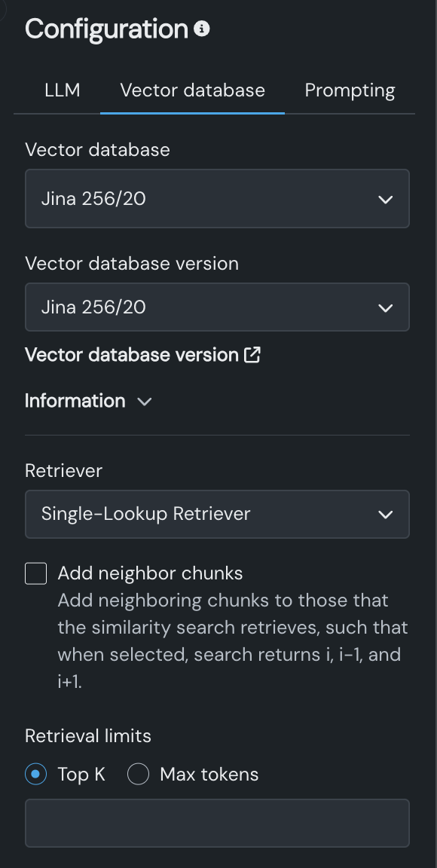Open the Single-Lookup Retriever dropdown
The height and width of the screenshot is (868, 437).
point(217,515)
